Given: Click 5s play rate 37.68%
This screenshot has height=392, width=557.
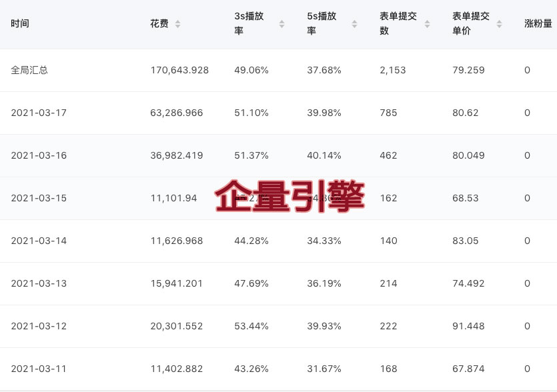Looking at the screenshot, I should click(x=324, y=70).
